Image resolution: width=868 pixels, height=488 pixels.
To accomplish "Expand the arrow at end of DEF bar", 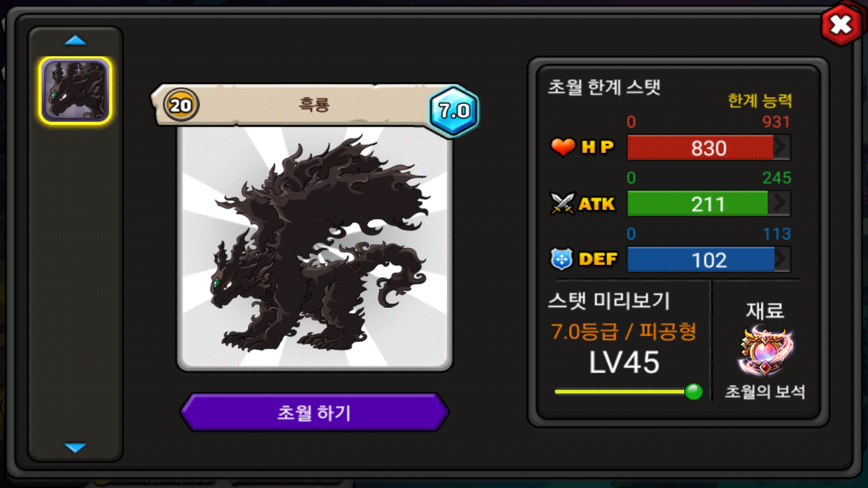I will [783, 260].
